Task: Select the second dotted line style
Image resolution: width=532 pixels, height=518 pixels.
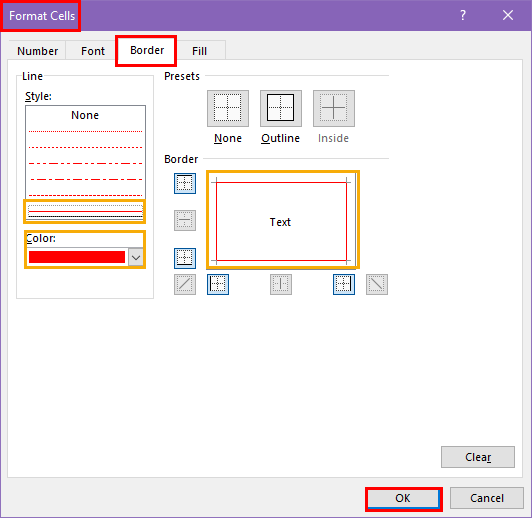Action: tap(85, 147)
